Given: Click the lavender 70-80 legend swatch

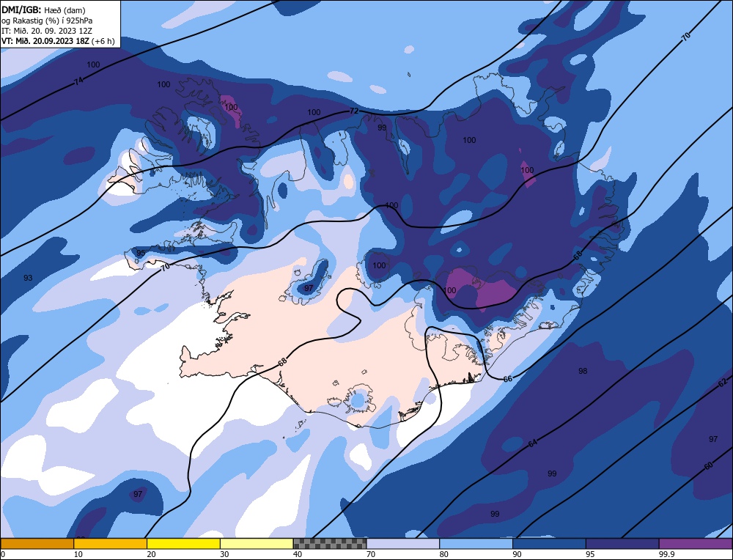Looking at the screenshot, I should click(x=403, y=543).
